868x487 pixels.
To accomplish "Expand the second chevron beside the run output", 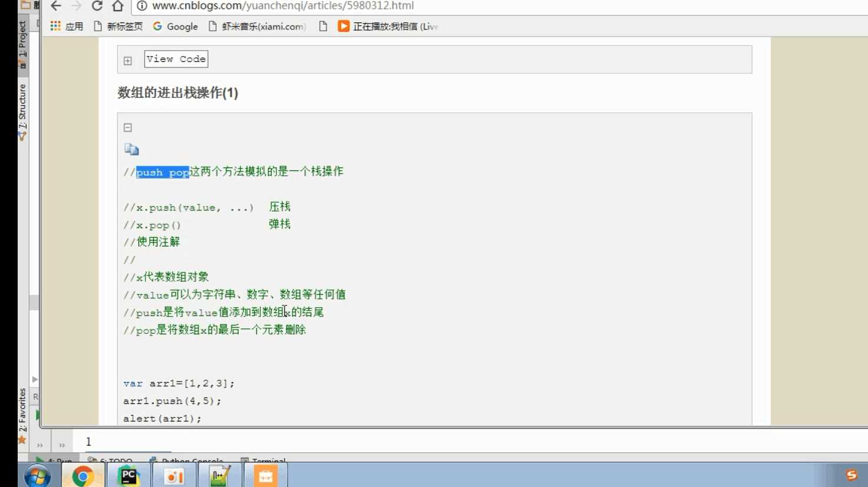I will coord(62,445).
